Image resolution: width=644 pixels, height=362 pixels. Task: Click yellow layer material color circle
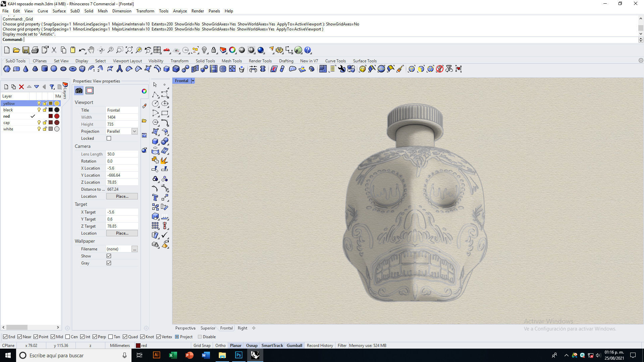(57, 103)
